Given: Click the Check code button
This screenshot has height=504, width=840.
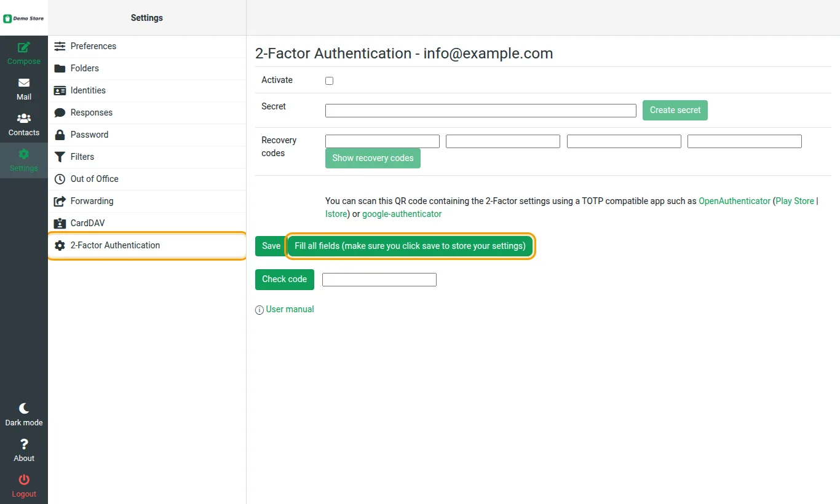Looking at the screenshot, I should [x=285, y=279].
